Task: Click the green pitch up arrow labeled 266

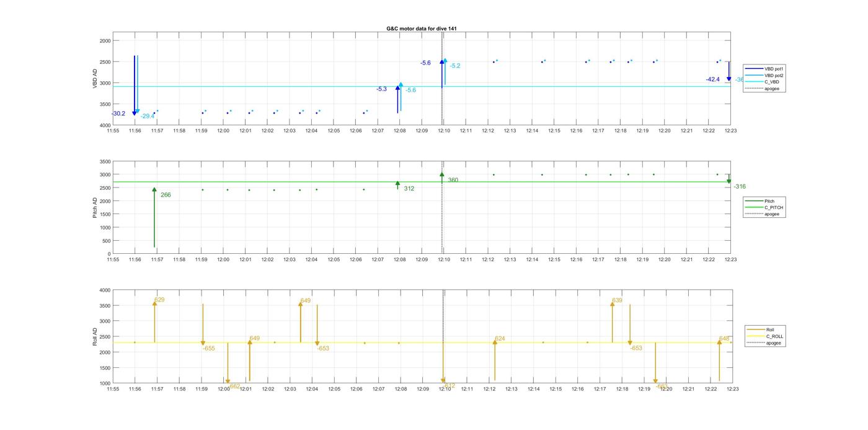Action: point(154,218)
